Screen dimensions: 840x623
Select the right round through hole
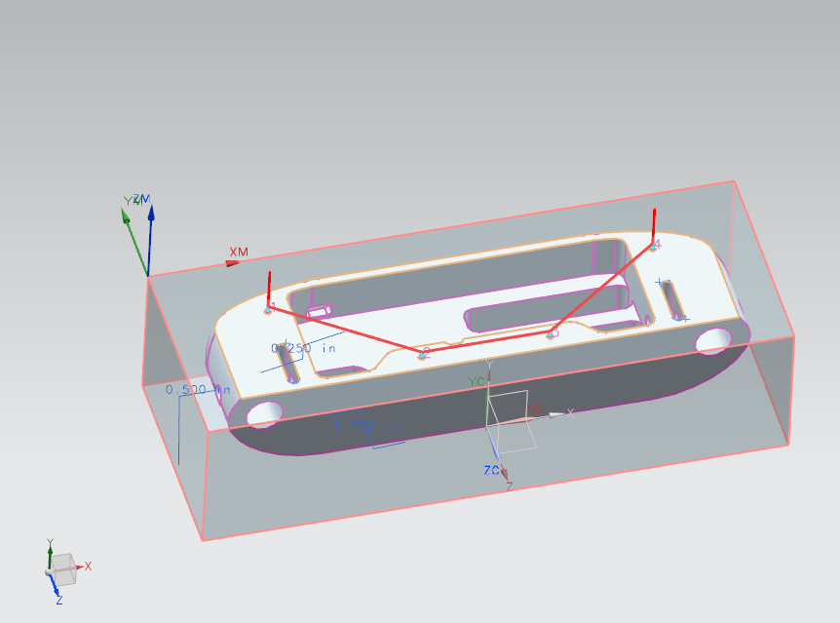click(x=713, y=339)
